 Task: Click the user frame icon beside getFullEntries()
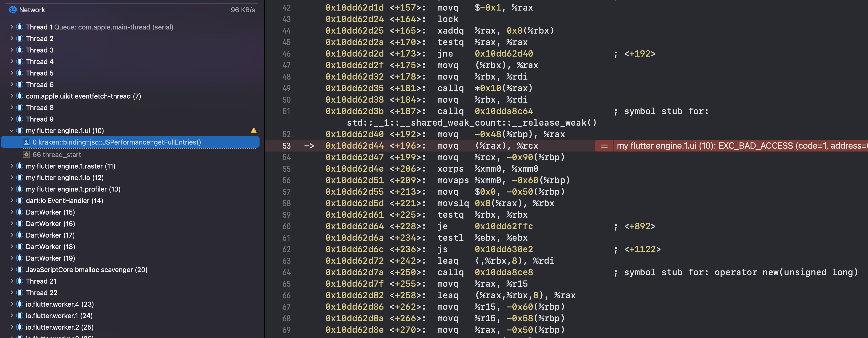26,142
